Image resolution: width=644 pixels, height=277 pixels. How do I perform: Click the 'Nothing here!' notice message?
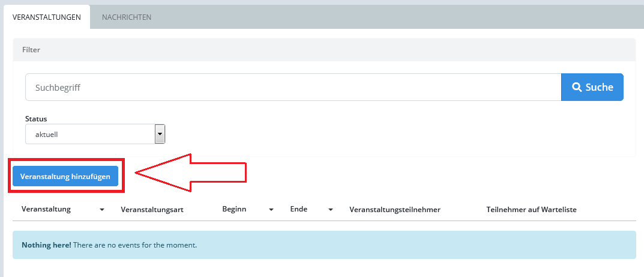(x=324, y=245)
